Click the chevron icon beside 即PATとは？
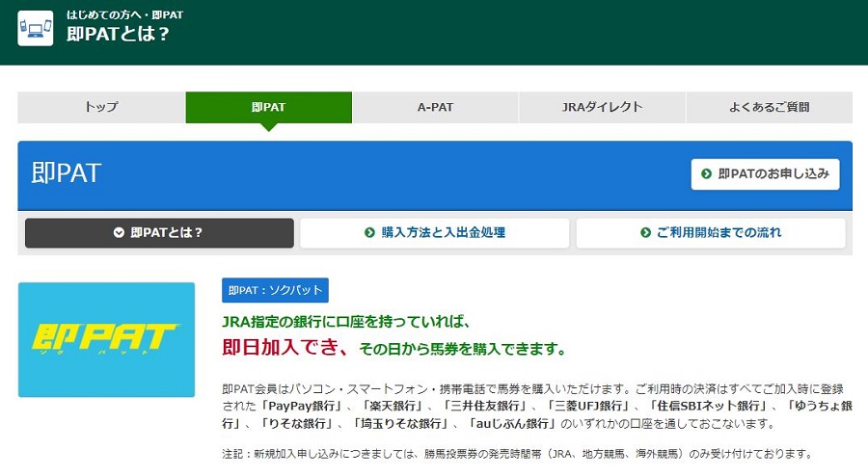Screen dimensions: 868x476 pos(119,233)
